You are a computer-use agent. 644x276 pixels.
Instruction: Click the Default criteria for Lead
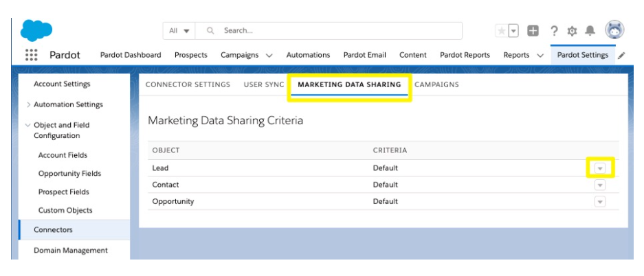coord(386,168)
